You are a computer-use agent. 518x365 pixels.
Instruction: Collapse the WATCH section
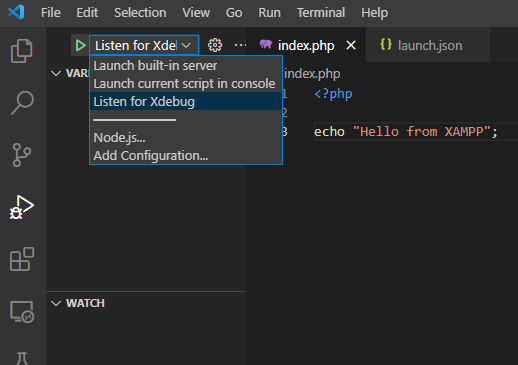(56, 303)
